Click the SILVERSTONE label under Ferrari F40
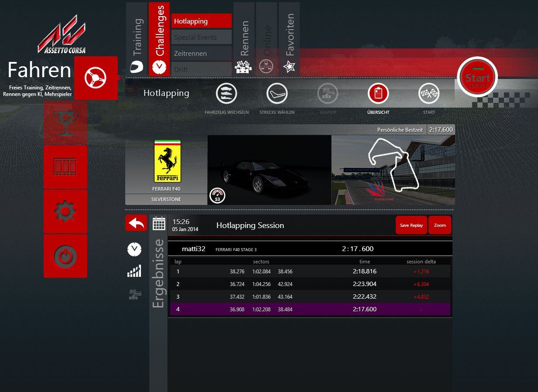 point(166,199)
